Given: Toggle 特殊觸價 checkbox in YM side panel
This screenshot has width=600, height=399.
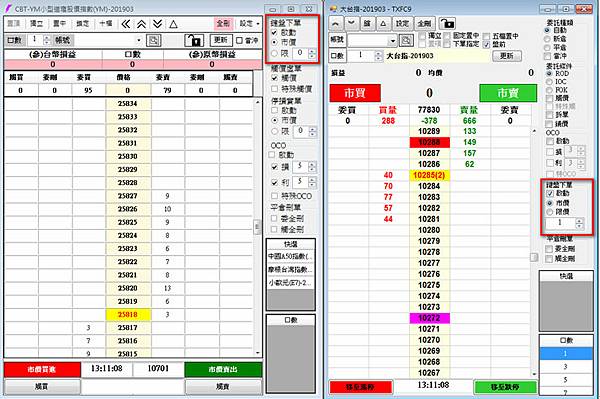Looking at the screenshot, I should pos(274,89).
